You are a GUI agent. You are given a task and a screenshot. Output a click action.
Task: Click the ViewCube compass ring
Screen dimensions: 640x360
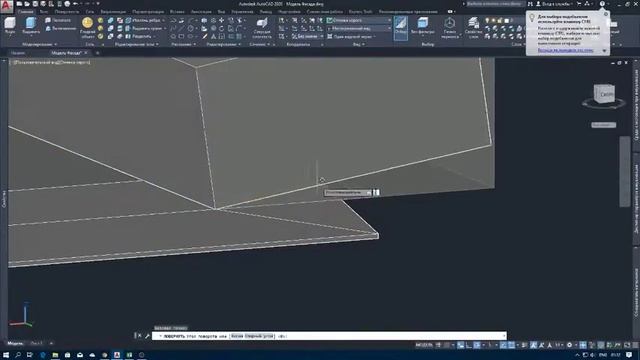604,104
